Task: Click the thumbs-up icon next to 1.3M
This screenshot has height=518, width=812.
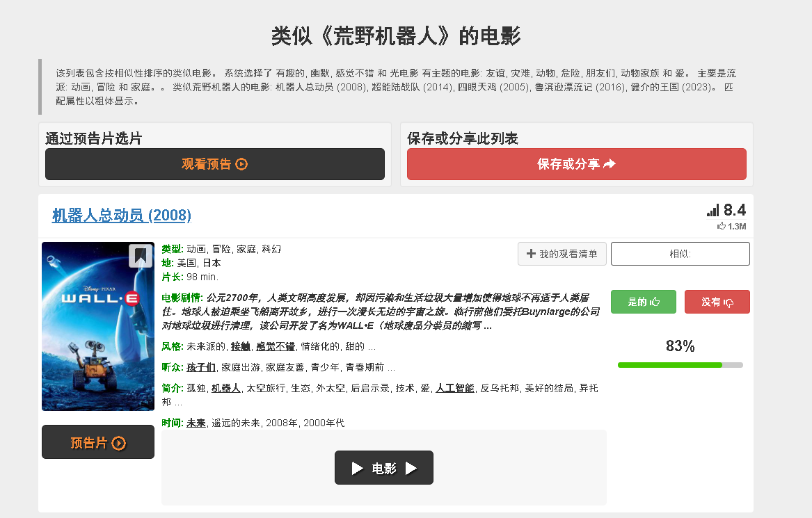Action: pyautogui.click(x=722, y=225)
